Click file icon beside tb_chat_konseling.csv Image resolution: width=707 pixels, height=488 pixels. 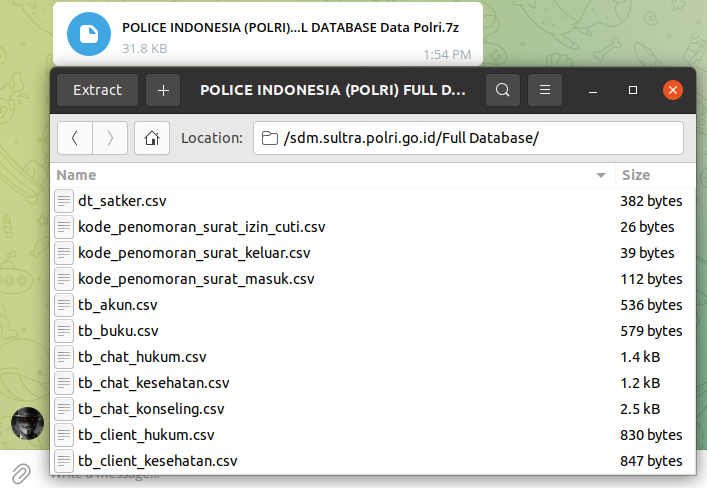pyautogui.click(x=64, y=409)
